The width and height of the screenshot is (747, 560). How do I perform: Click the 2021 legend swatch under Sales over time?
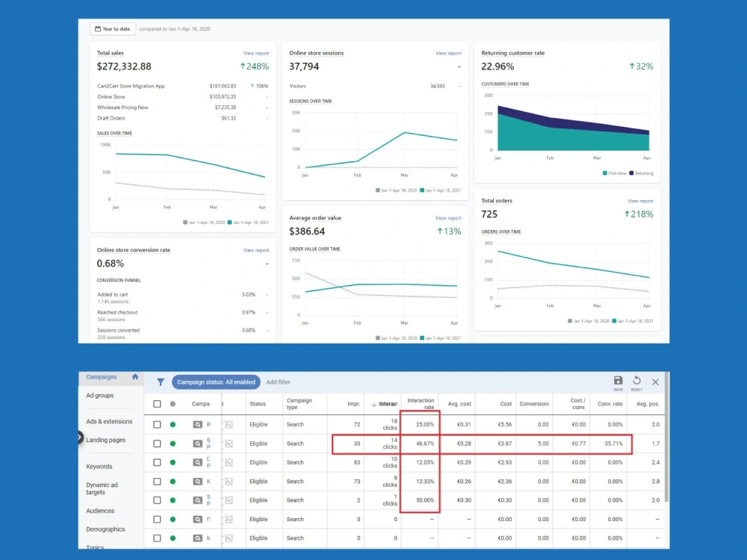tap(229, 223)
